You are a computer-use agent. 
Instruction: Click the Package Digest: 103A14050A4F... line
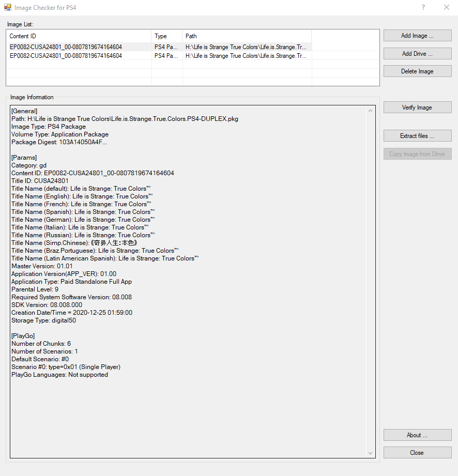click(x=59, y=142)
